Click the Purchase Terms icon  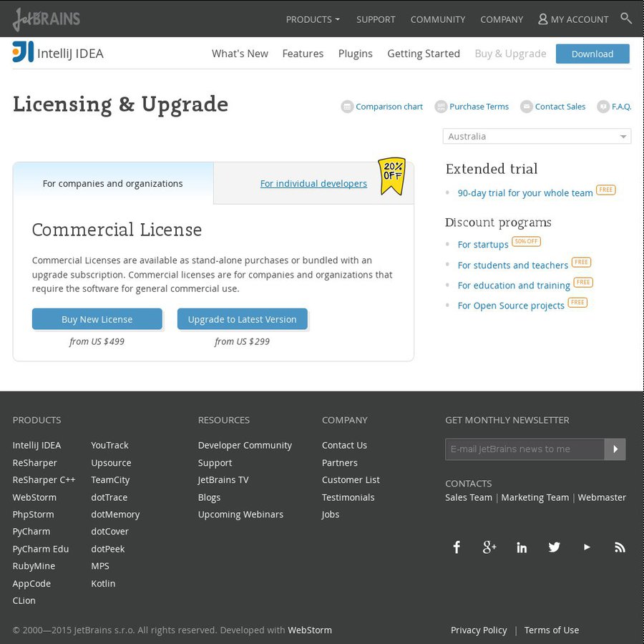click(441, 107)
